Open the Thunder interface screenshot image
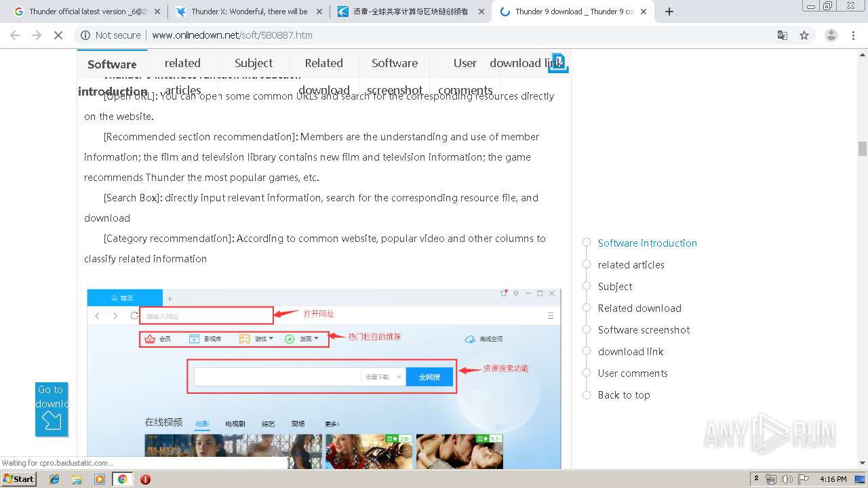Image resolution: width=868 pixels, height=488 pixels. [x=324, y=379]
